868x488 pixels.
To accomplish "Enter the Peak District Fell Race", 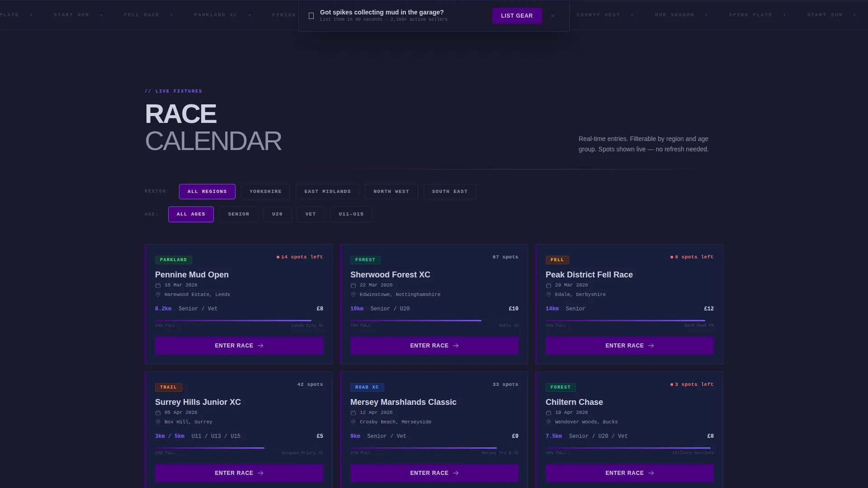I will (x=630, y=346).
